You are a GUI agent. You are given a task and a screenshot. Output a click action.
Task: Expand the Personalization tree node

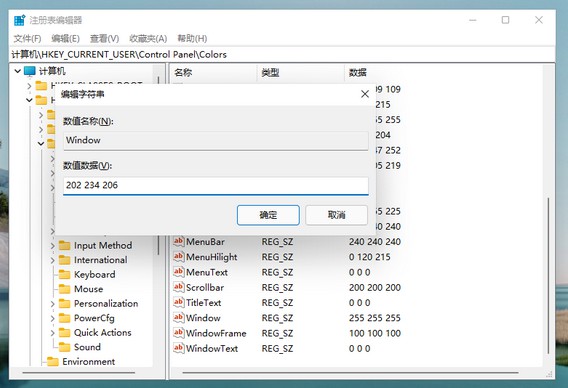(52, 304)
